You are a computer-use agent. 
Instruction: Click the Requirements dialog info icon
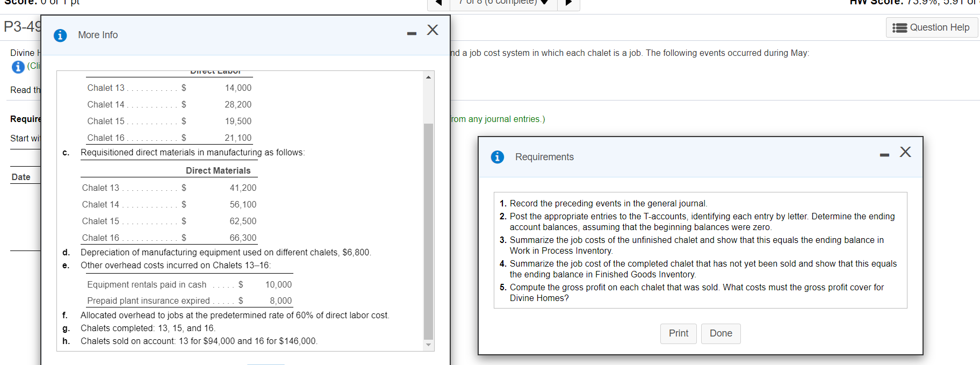pos(498,157)
